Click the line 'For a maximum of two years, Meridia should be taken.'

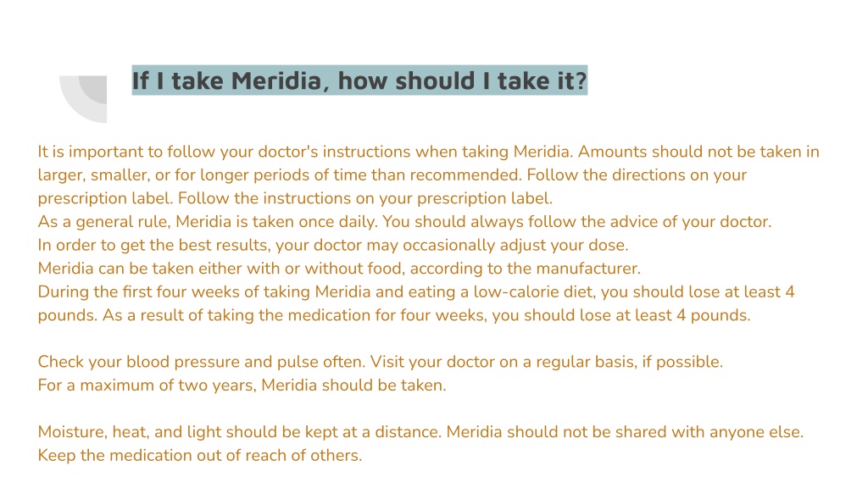point(242,385)
